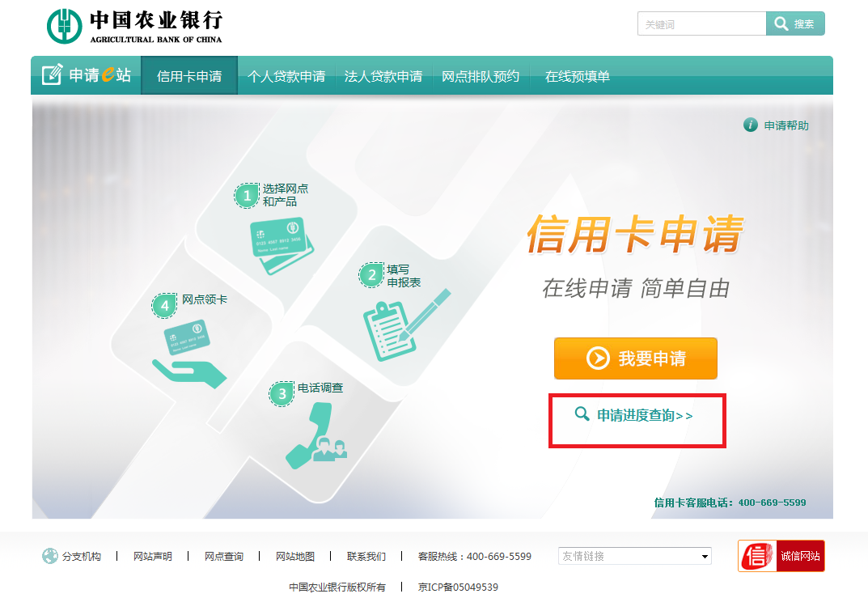Image resolution: width=868 pixels, height=615 pixels.
Task: Go to the 网点排队预约 tab
Action: (481, 76)
